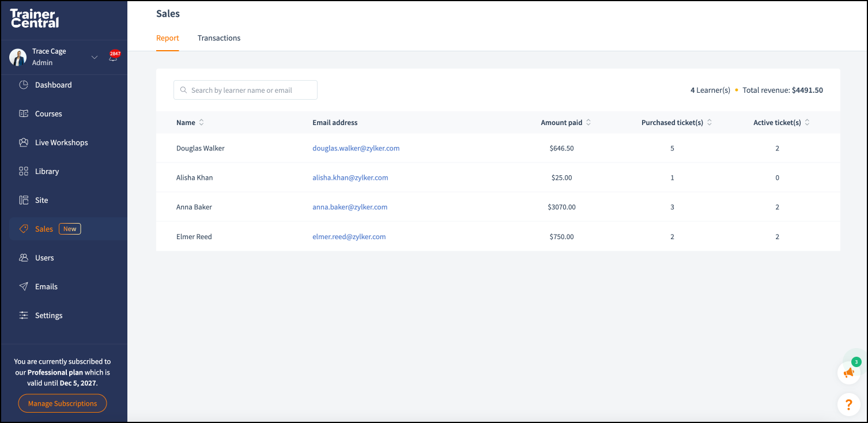Sort table by Name column

tap(201, 123)
